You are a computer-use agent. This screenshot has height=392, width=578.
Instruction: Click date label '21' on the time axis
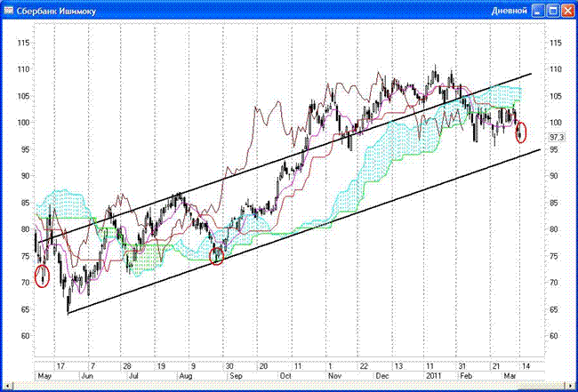point(496,366)
